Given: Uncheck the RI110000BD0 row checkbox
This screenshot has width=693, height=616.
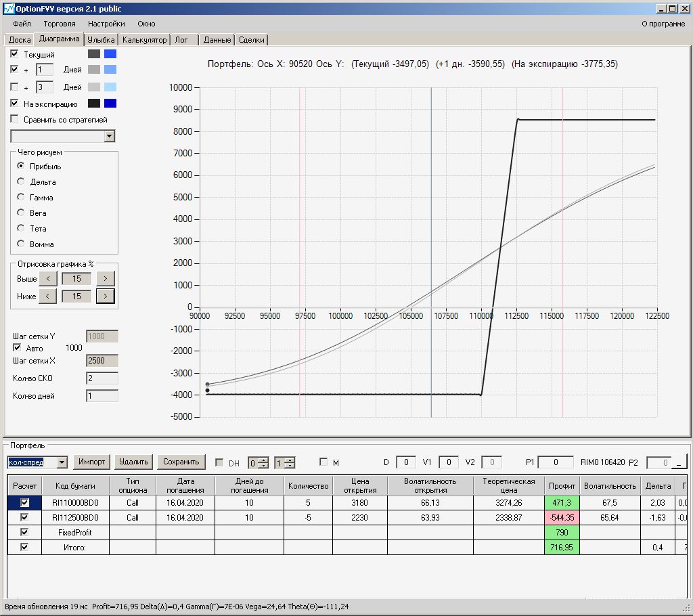Looking at the screenshot, I should click(x=25, y=502).
